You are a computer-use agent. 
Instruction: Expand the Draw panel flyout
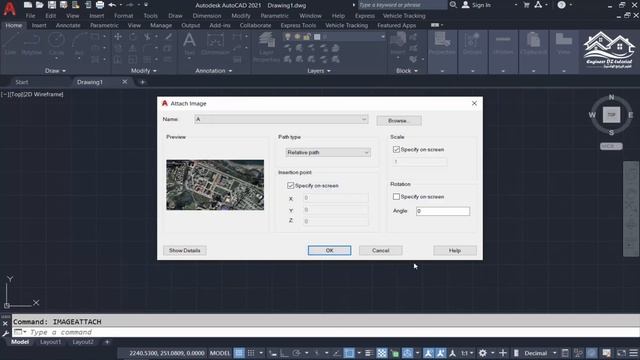coord(55,71)
